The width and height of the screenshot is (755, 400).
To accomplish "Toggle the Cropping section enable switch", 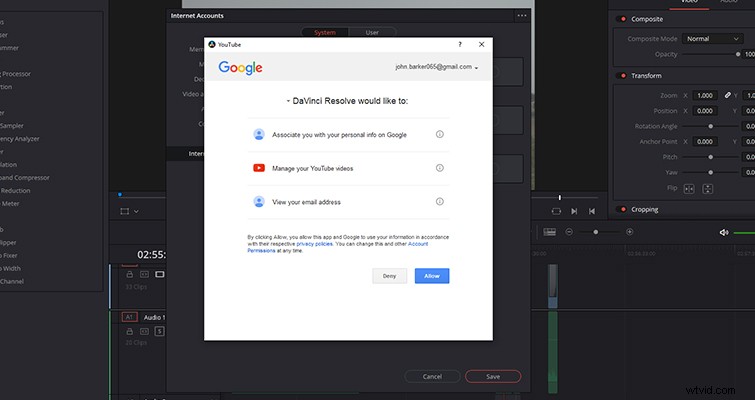I will click(x=621, y=209).
